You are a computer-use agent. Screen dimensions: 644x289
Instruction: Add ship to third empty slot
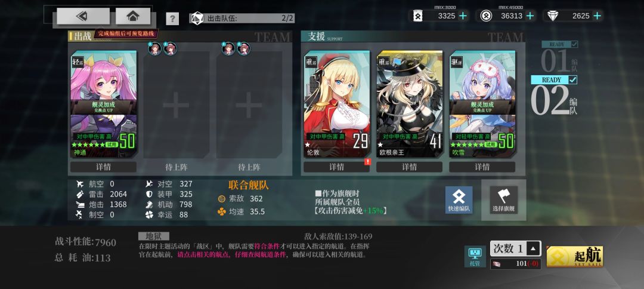click(x=249, y=105)
